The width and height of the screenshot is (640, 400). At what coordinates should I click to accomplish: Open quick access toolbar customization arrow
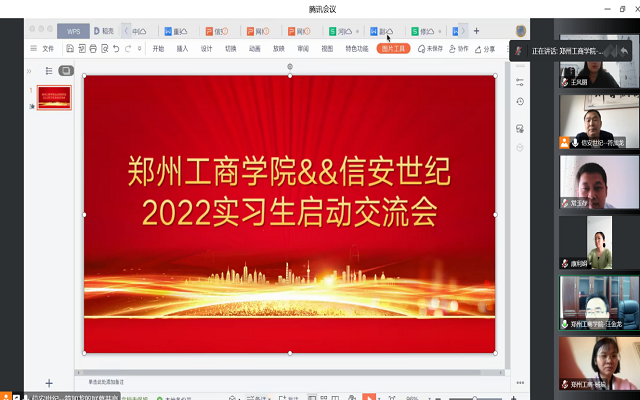[139, 49]
